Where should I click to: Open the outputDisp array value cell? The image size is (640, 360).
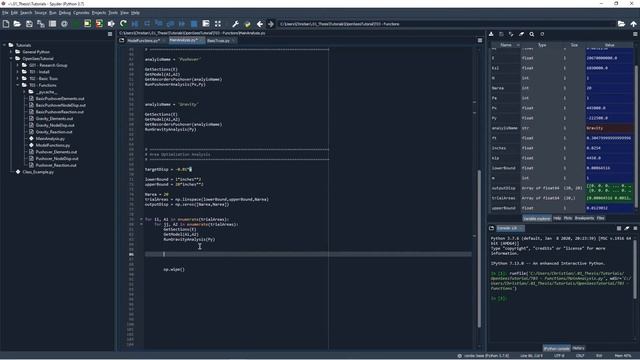click(609, 188)
